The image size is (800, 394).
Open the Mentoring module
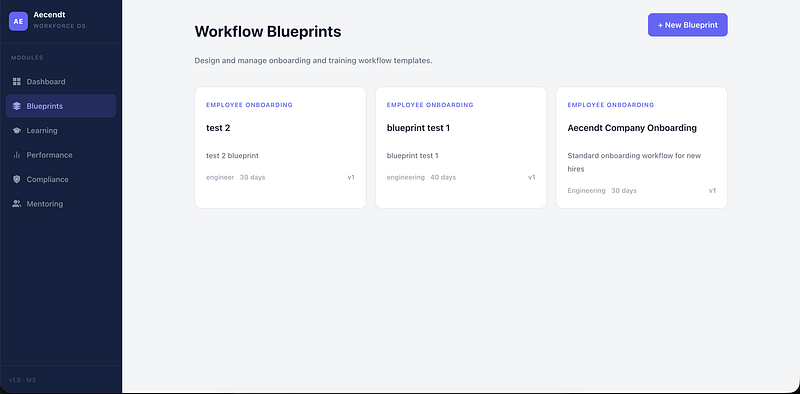click(61, 204)
